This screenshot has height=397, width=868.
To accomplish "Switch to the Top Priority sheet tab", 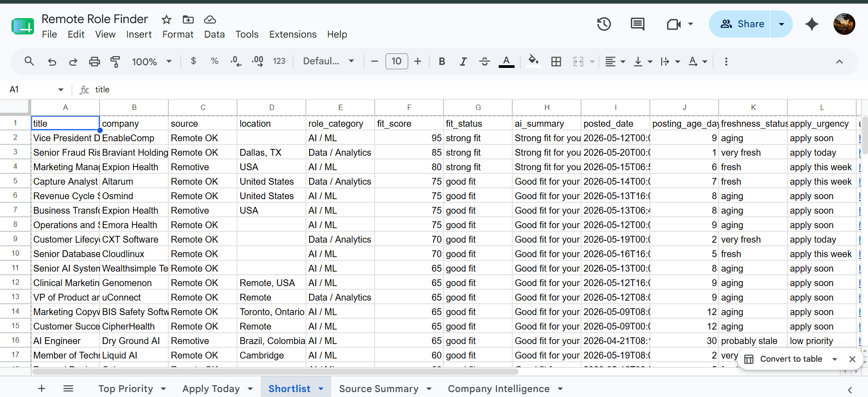I will click(x=126, y=388).
